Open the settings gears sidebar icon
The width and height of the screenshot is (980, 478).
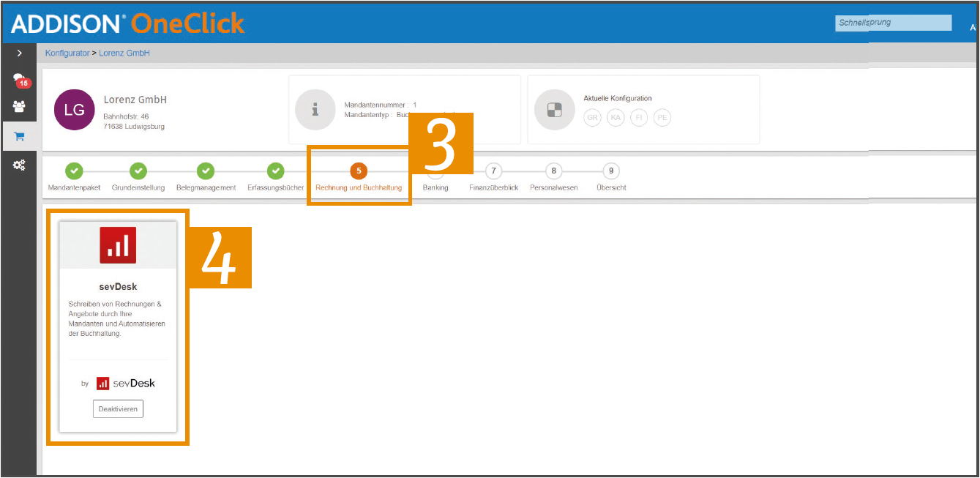pos(20,166)
